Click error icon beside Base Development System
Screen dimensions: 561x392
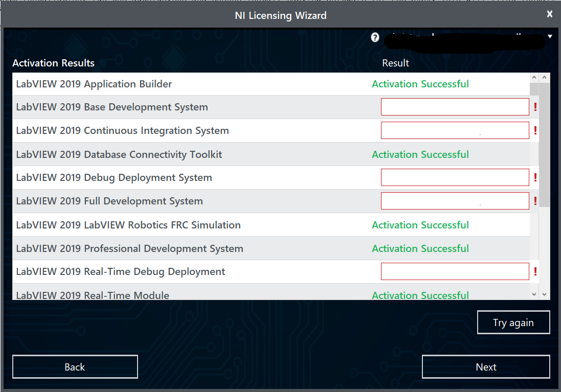(x=535, y=107)
